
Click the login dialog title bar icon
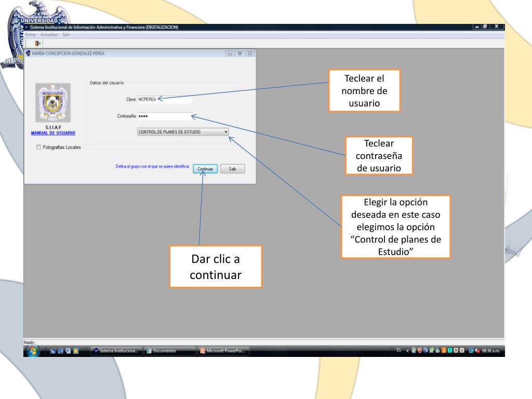point(28,54)
